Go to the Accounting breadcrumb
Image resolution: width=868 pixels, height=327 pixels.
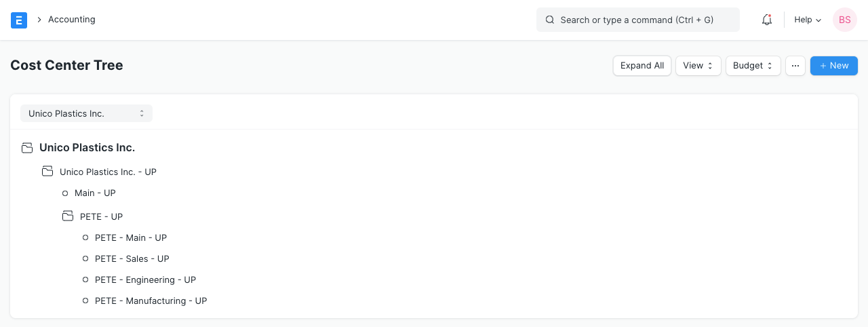(71, 20)
